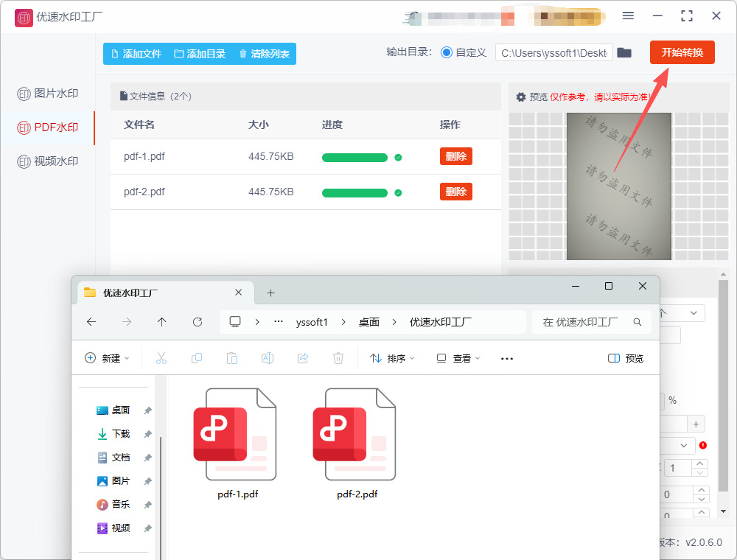Open the Explorer see more options menu
This screenshot has height=560, width=737.
click(507, 358)
